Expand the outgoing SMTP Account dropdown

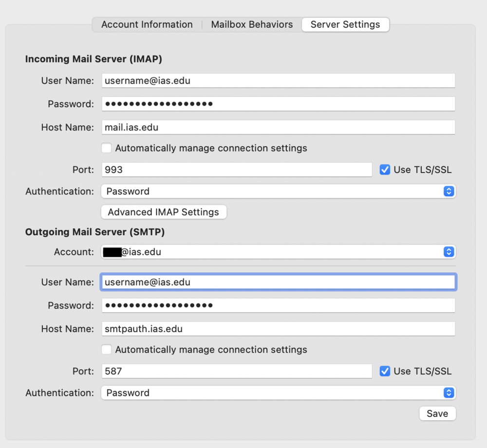(x=278, y=252)
